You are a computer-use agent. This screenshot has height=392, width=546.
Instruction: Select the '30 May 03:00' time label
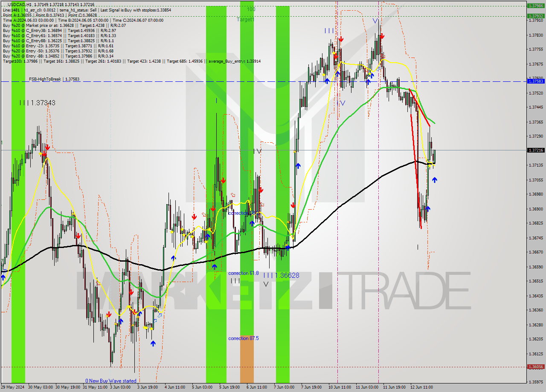[41, 387]
